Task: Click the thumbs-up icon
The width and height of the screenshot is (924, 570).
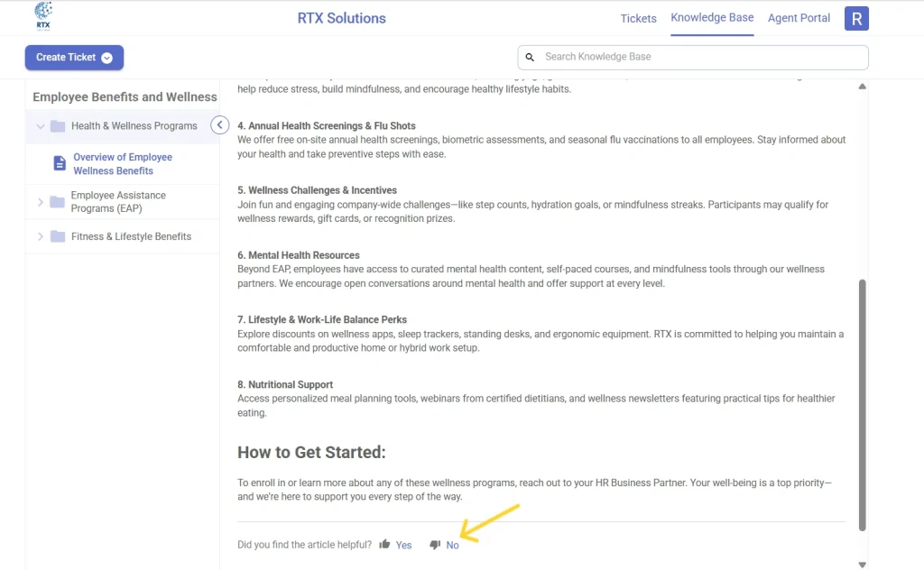Action: (384, 544)
